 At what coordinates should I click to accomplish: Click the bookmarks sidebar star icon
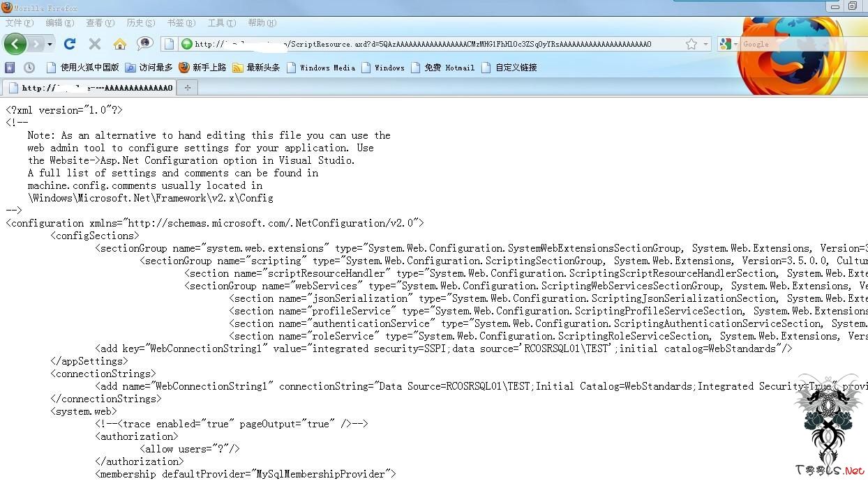point(10,68)
